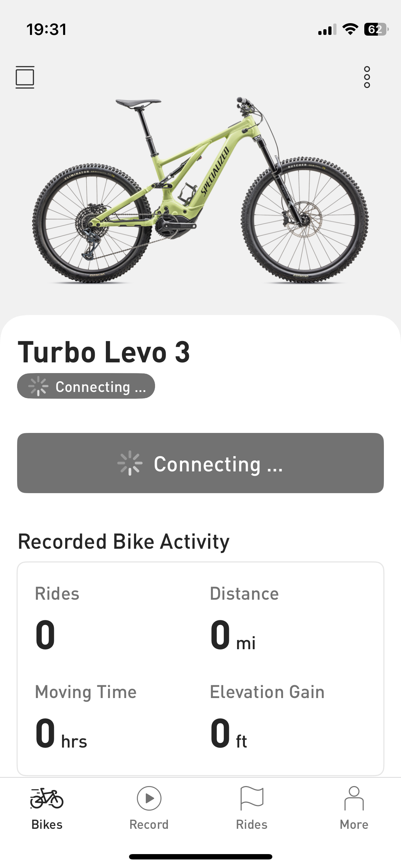Tap the Bikes bicycle icon
The width and height of the screenshot is (401, 868).
pyautogui.click(x=47, y=798)
